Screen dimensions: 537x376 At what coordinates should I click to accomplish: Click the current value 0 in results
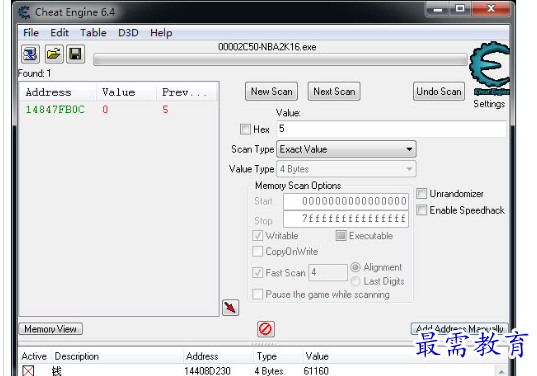[x=105, y=110]
